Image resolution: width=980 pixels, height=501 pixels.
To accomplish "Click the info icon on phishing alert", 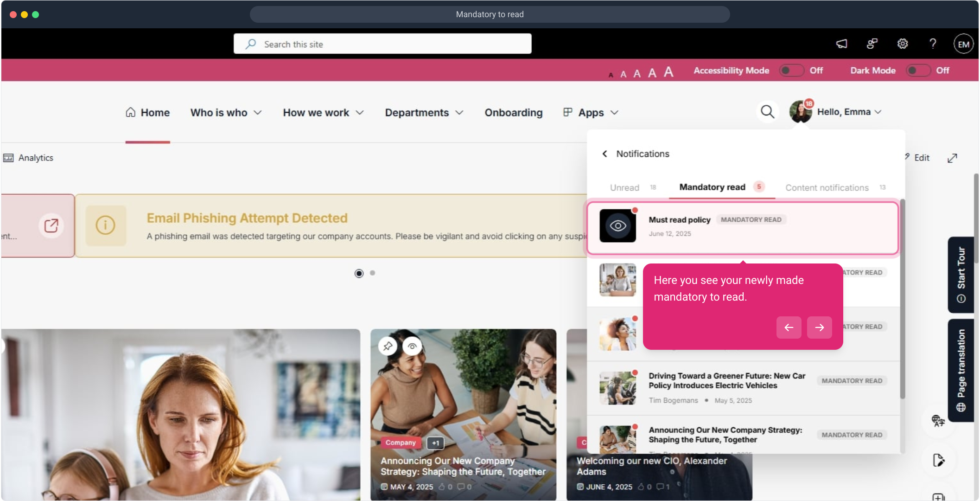I will click(x=106, y=225).
